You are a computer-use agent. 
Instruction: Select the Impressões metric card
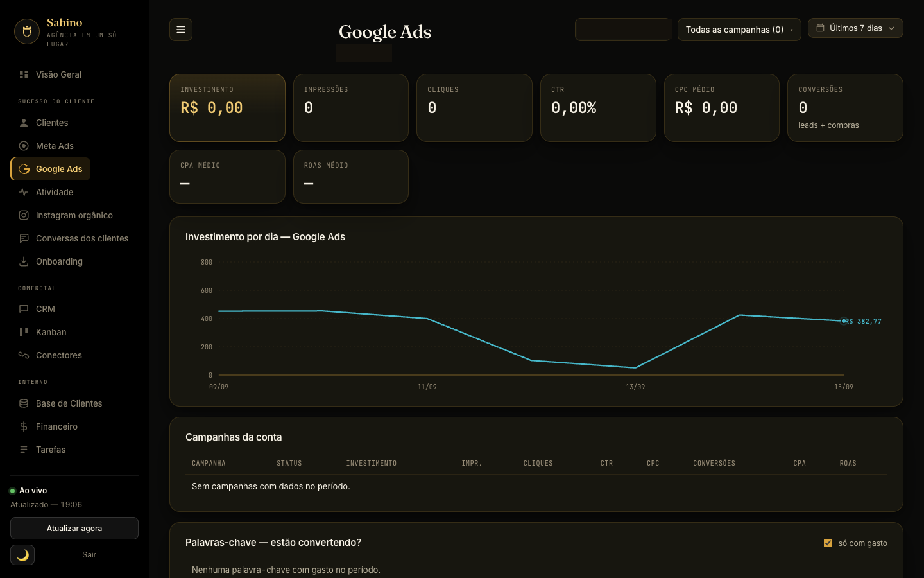coord(351,108)
